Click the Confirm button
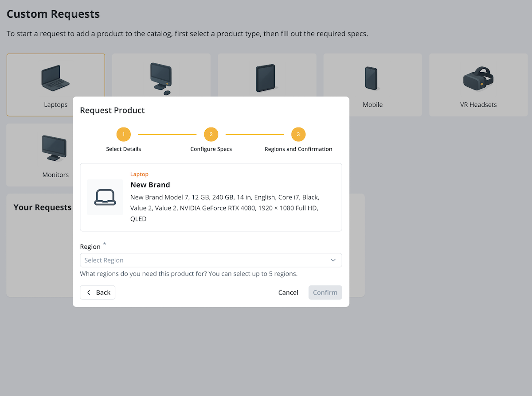The height and width of the screenshot is (396, 532). coord(325,292)
